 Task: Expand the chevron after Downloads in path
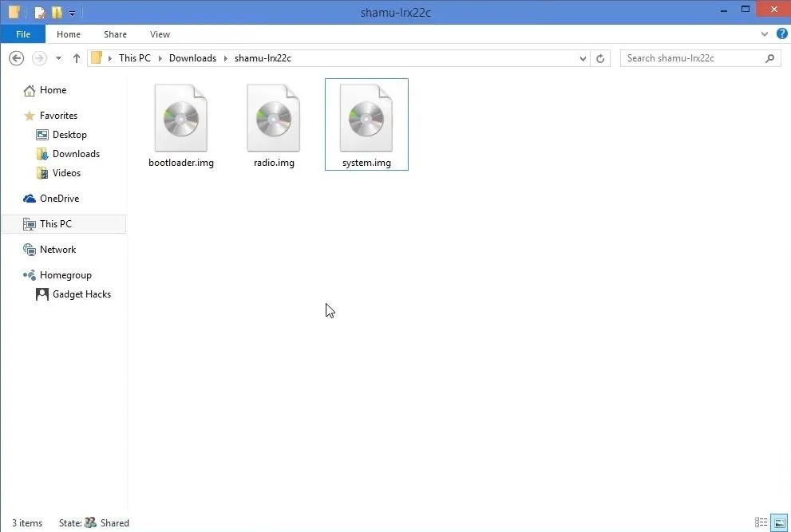[x=226, y=58]
